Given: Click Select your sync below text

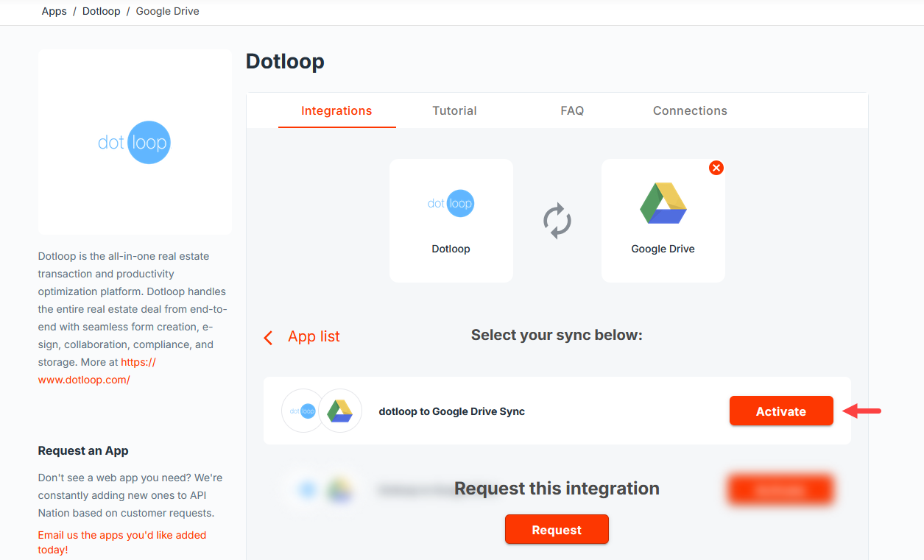Looking at the screenshot, I should 557,335.
